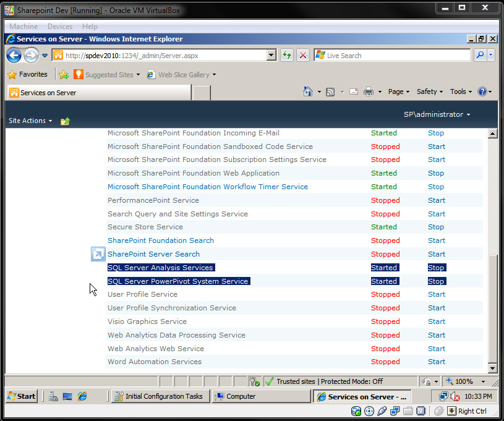
Task: Click the Show Desktop quick launch icon
Action: pos(67,396)
